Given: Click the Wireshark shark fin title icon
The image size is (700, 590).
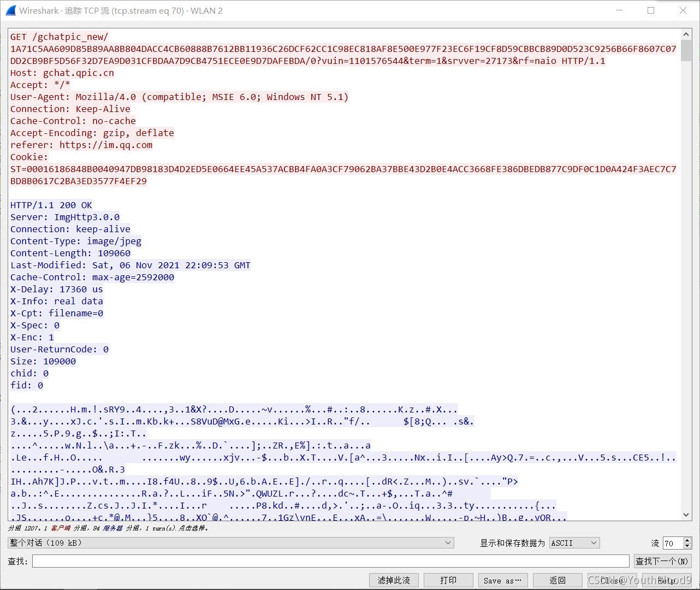Looking at the screenshot, I should 10,10.
